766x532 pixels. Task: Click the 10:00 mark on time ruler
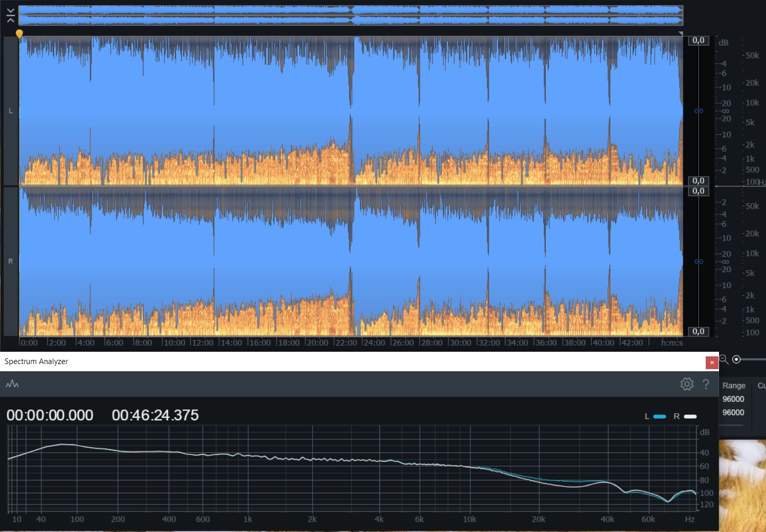(x=174, y=343)
